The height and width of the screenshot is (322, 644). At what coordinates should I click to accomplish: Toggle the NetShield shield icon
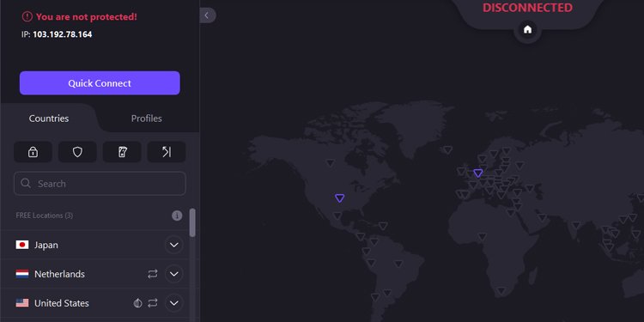[x=77, y=152]
